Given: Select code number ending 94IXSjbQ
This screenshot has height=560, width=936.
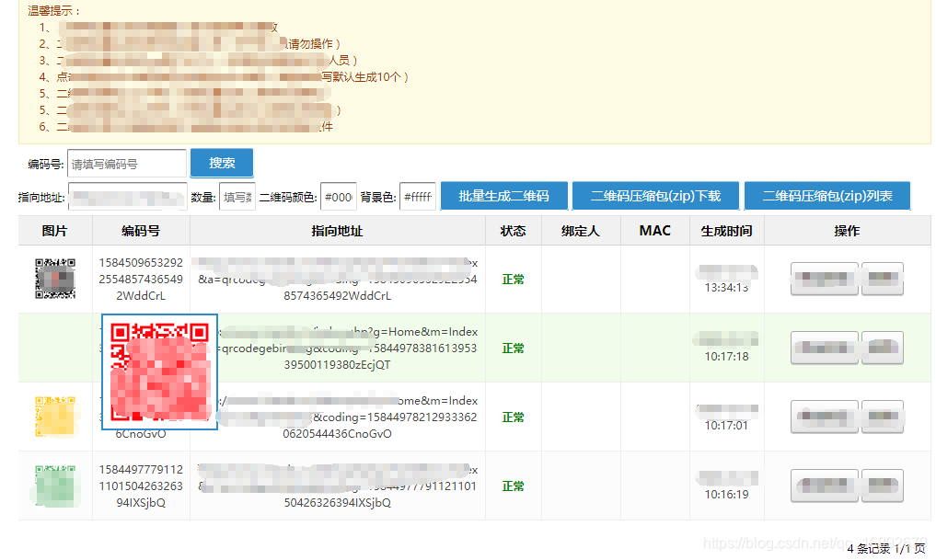Looking at the screenshot, I should click(141, 486).
